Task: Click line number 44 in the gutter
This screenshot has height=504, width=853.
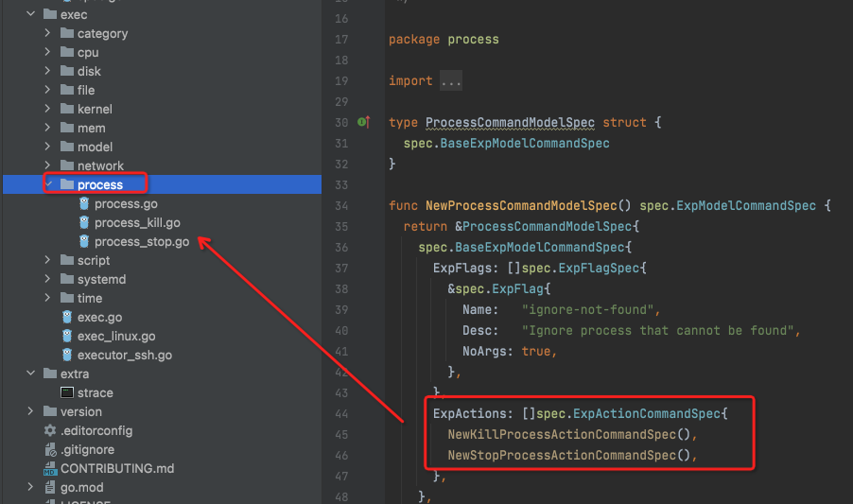Action: tap(341, 414)
